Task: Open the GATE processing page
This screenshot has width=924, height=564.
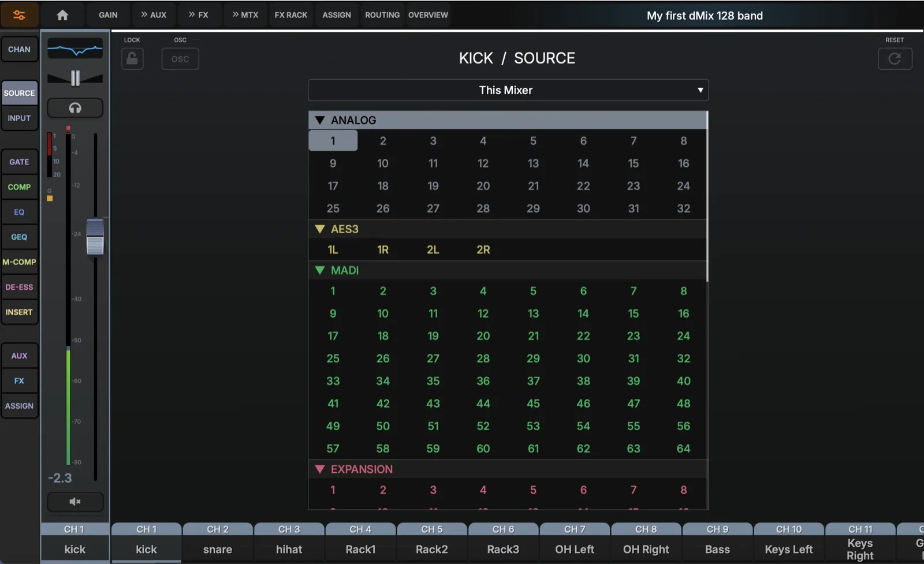Action: click(19, 162)
